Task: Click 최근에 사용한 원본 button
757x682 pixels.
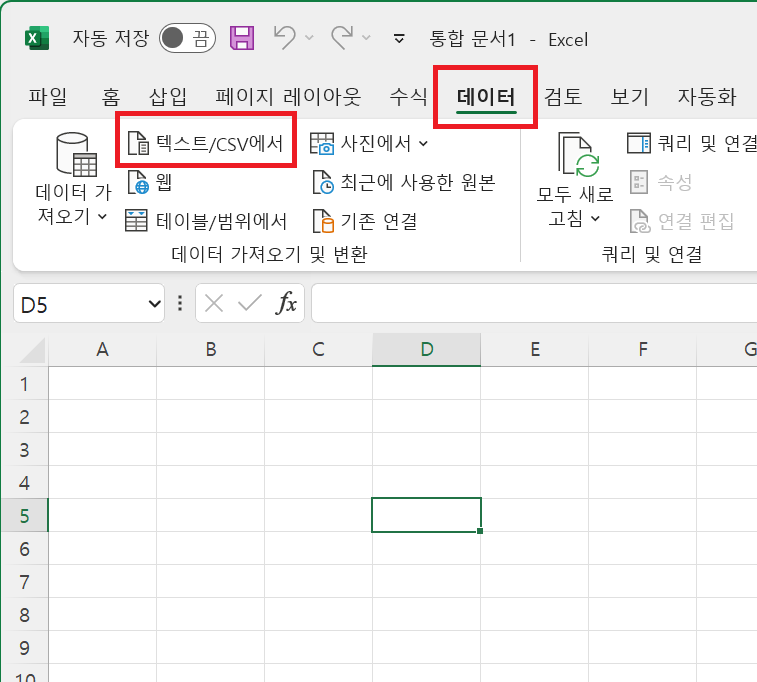Action: tap(404, 182)
